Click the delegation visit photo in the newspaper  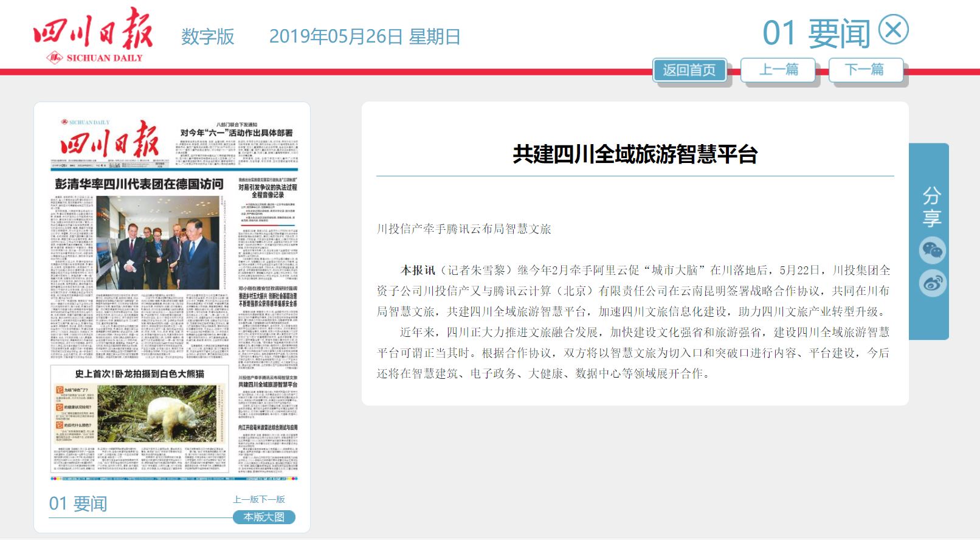click(x=157, y=242)
